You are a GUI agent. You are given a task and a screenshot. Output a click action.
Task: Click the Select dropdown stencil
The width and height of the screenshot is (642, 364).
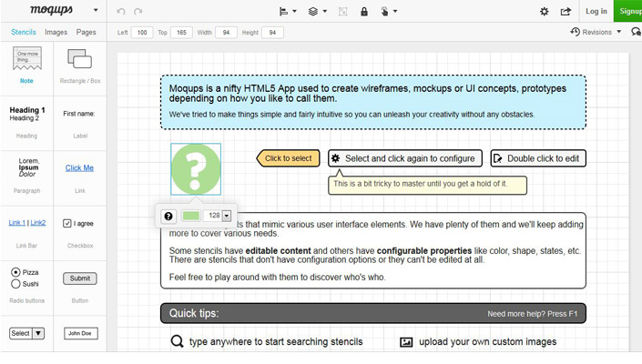(27, 333)
